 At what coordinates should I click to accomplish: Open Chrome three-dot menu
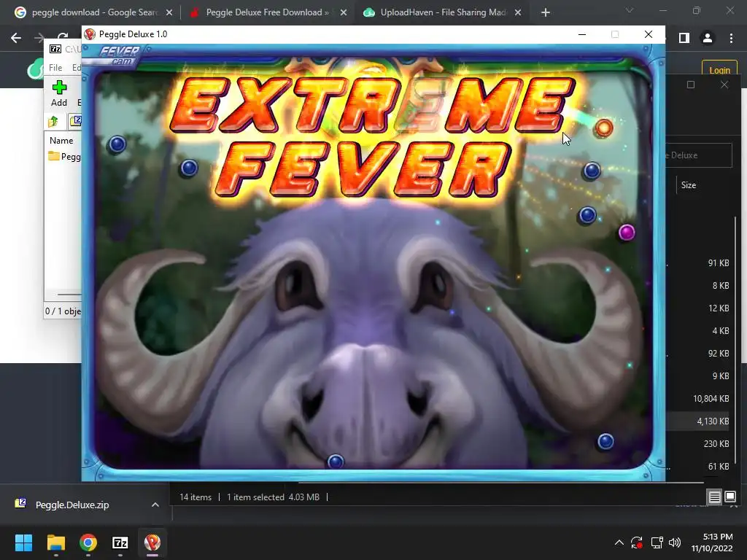pyautogui.click(x=731, y=38)
